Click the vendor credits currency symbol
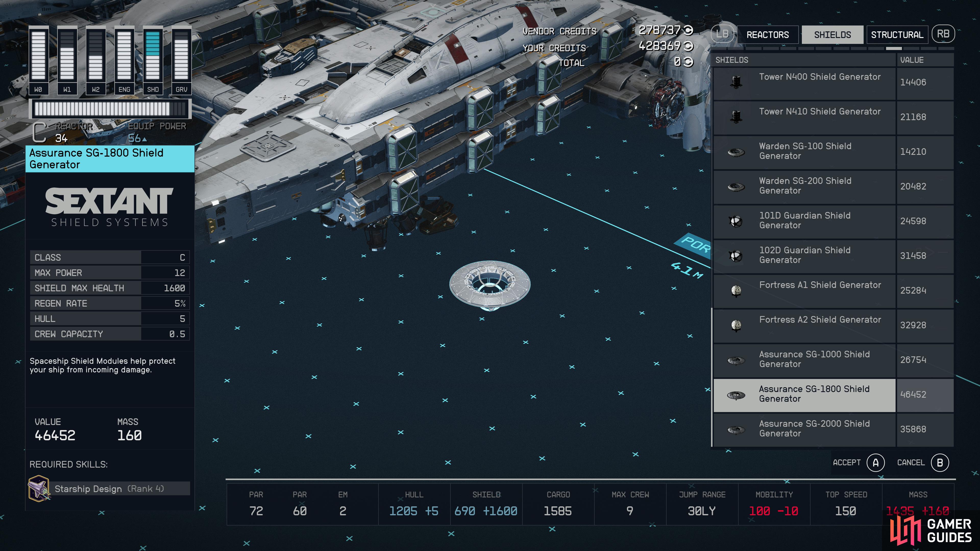The height and width of the screenshot is (551, 980). [x=688, y=30]
